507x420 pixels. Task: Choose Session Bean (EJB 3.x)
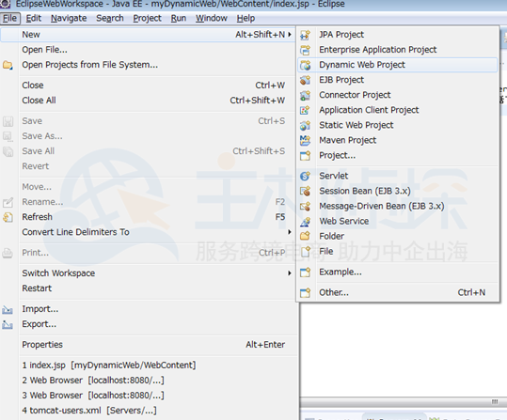397,191
